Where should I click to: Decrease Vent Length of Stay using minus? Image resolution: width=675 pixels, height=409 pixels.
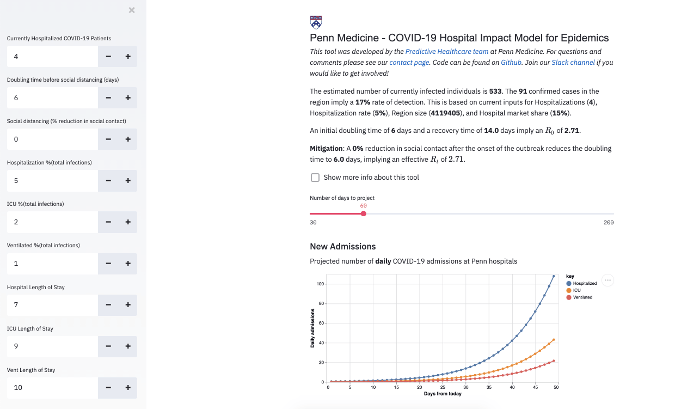tap(108, 387)
